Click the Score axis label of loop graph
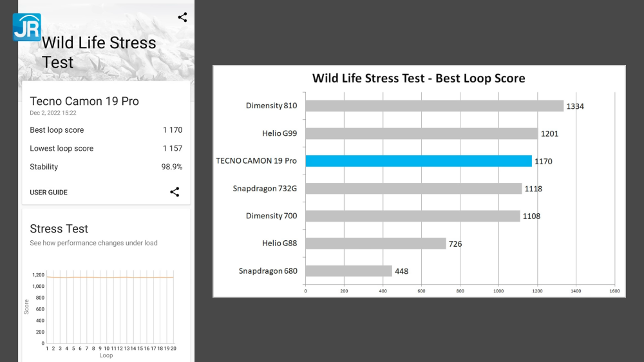This screenshot has width=644, height=362. (26, 307)
